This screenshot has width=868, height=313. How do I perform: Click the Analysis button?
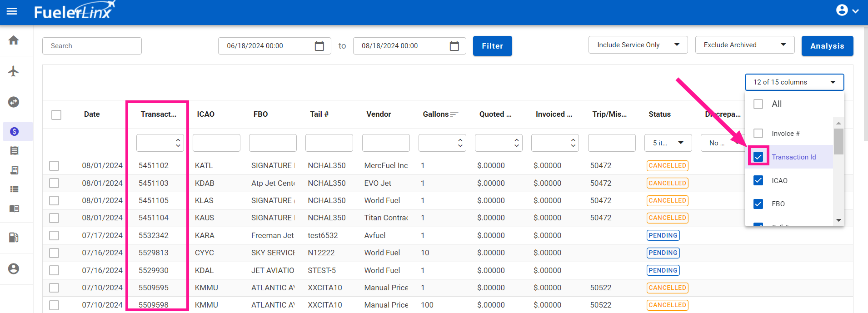pos(827,46)
